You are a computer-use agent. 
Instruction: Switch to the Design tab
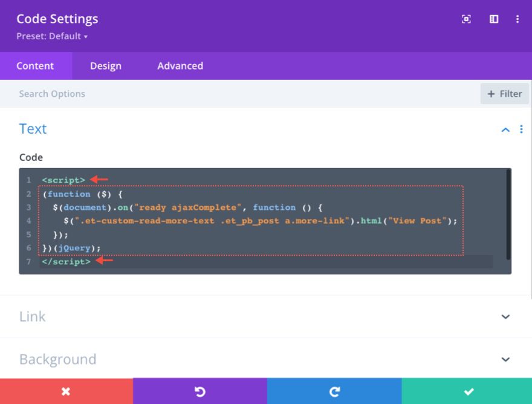106,66
